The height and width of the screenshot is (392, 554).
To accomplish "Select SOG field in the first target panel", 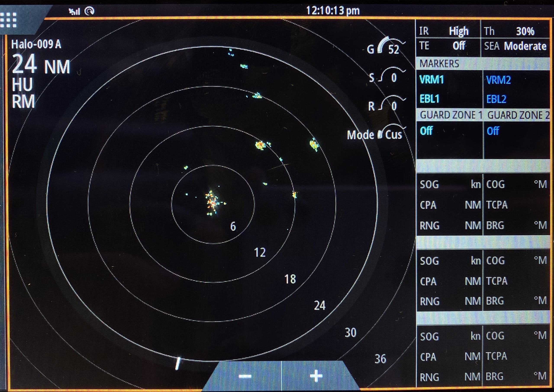I will pos(450,184).
